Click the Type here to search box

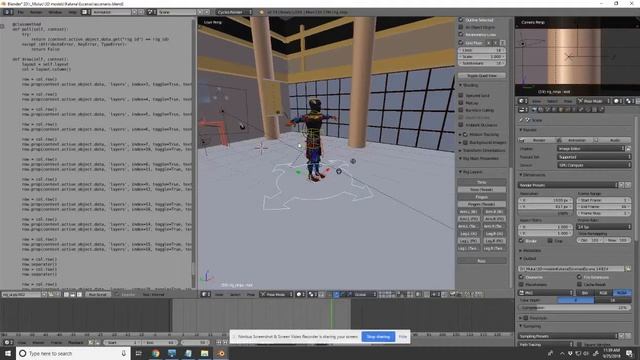[x=73, y=353]
